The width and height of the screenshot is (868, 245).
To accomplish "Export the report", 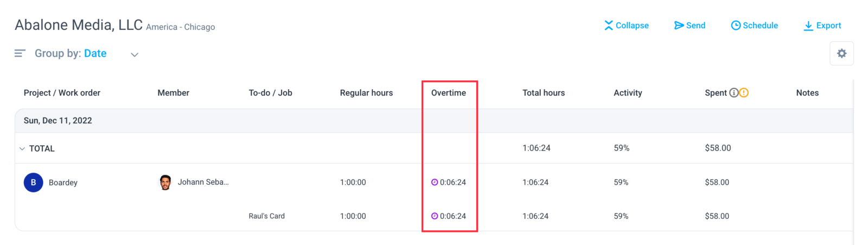I will 822,26.
